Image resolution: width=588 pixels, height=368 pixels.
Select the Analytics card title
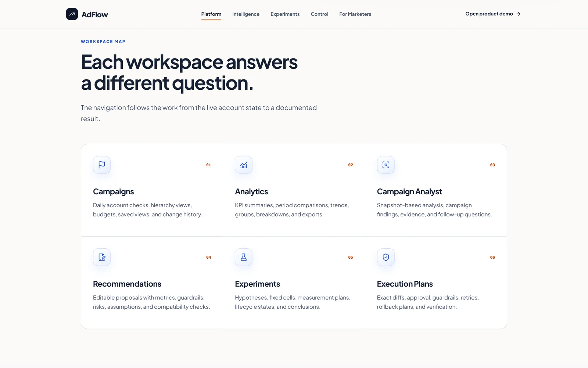[251, 192]
